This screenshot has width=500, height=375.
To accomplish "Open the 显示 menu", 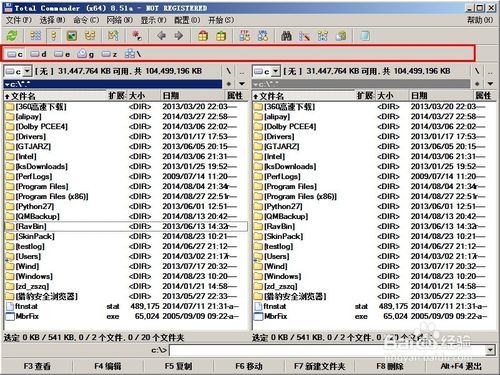I will pyautogui.click(x=153, y=20).
